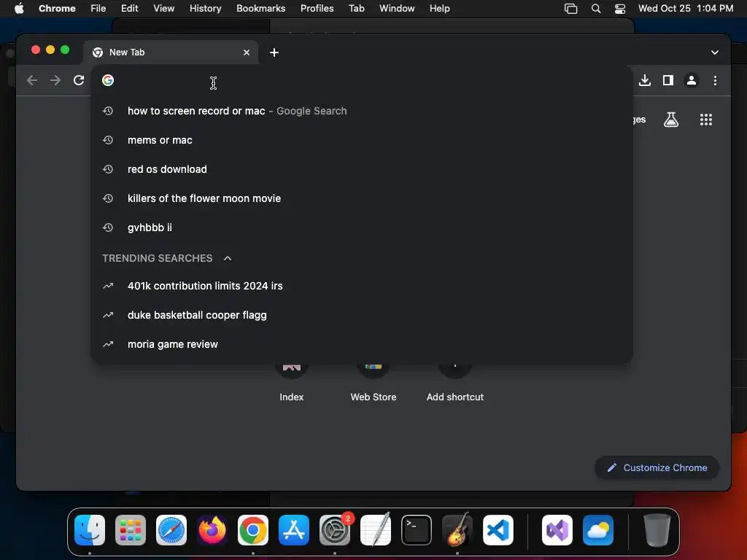Open the Index shortcut

[292, 384]
